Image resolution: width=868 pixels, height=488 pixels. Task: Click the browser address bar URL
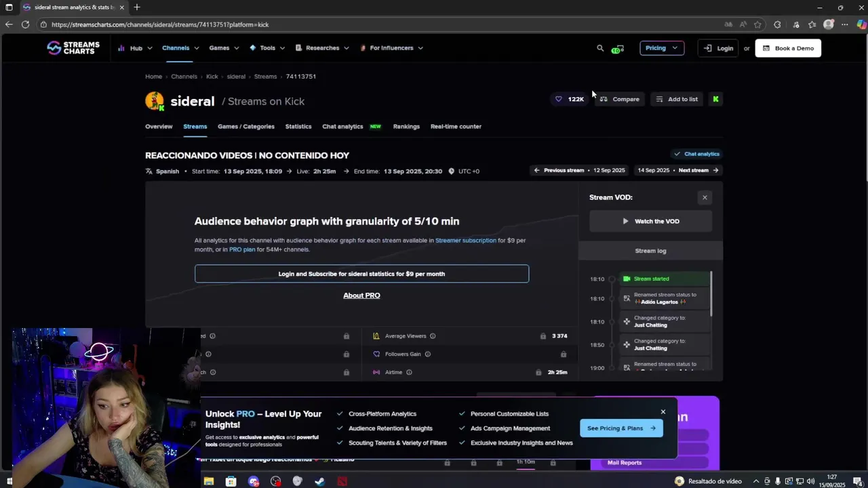[x=160, y=24]
